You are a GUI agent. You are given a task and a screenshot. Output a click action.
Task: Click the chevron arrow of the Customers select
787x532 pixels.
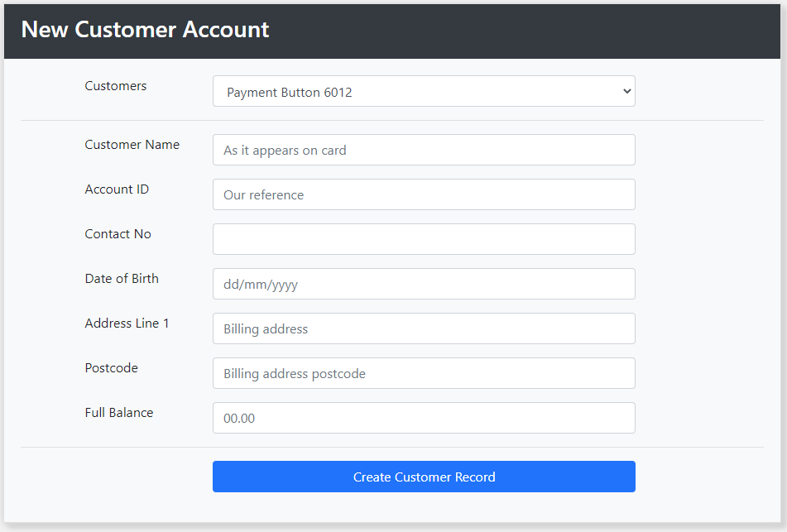tap(627, 91)
